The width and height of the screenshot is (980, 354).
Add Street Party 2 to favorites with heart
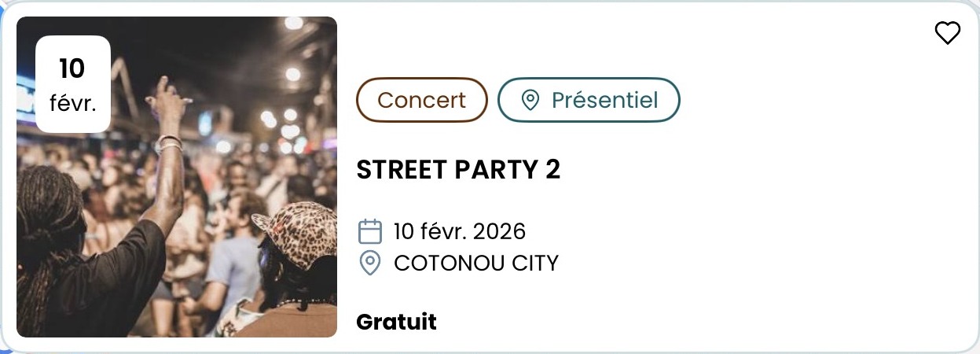947,33
